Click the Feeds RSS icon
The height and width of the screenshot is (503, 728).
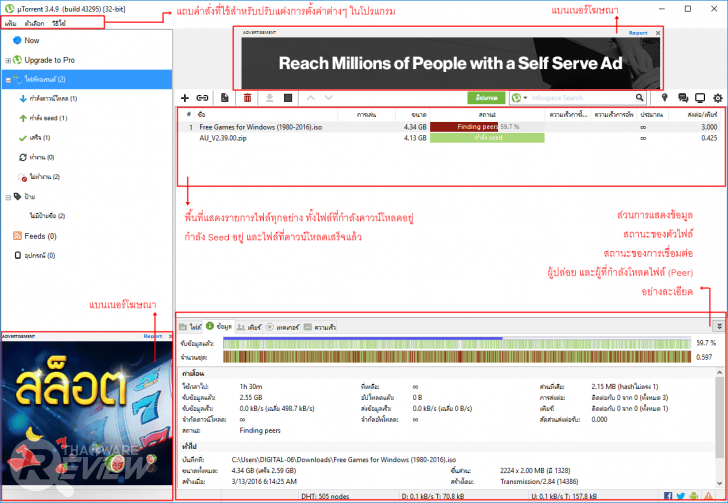tap(17, 236)
